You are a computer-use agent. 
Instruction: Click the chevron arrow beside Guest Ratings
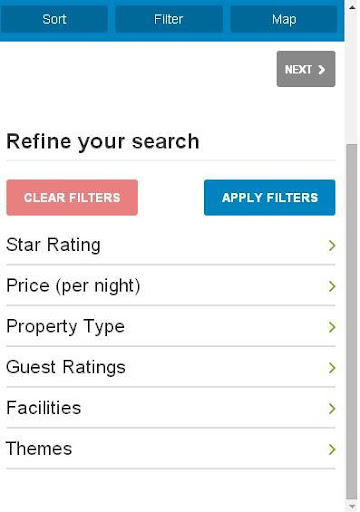click(x=332, y=368)
